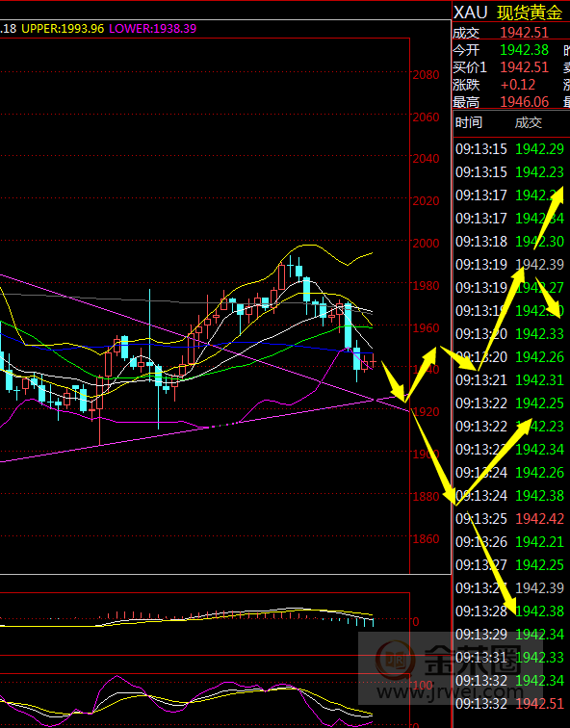The image size is (570, 728).
Task: Select the LOWER:1938.39 Bollinger band label
Action: point(153,29)
